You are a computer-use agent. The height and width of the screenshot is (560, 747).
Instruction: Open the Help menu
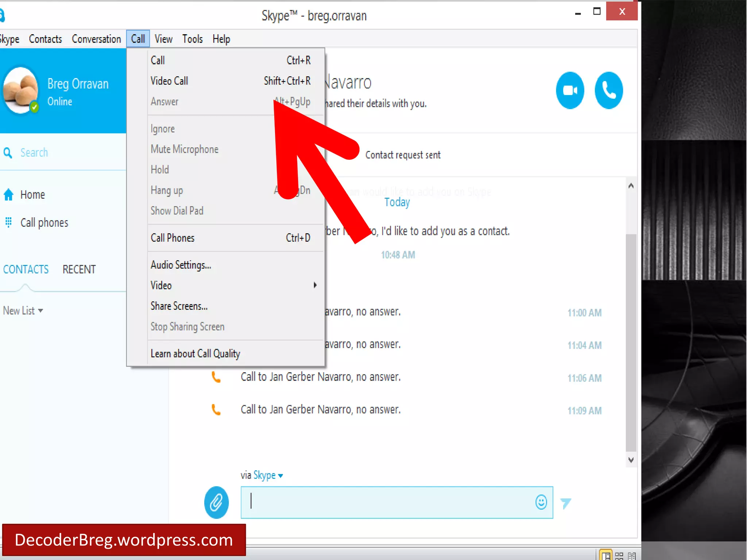pos(221,39)
